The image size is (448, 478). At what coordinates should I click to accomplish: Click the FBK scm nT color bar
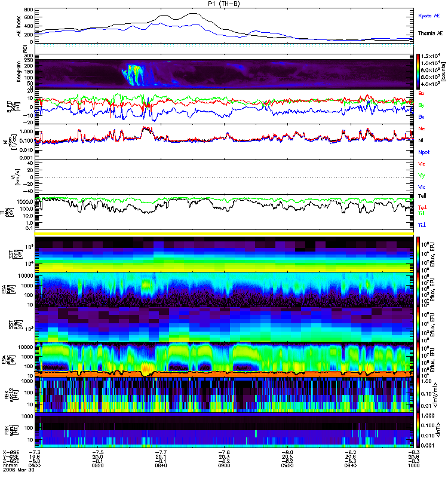pyautogui.click(x=418, y=430)
